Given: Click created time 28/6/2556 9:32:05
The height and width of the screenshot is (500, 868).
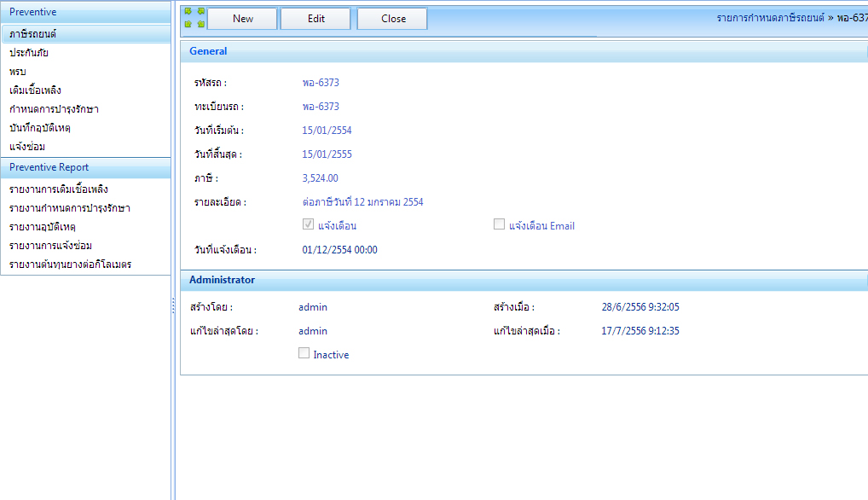Looking at the screenshot, I should point(640,307).
